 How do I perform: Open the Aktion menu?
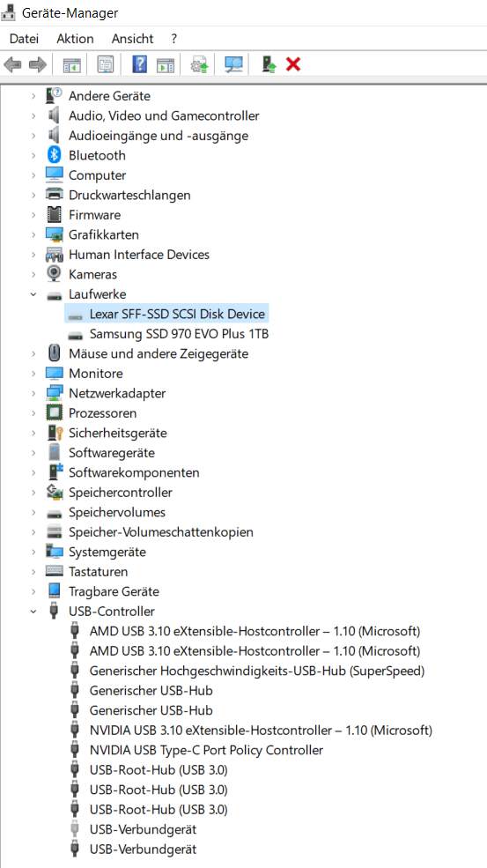75,39
